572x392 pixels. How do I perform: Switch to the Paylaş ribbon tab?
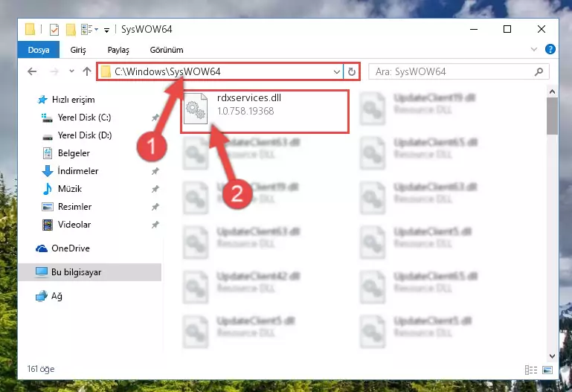pos(118,50)
